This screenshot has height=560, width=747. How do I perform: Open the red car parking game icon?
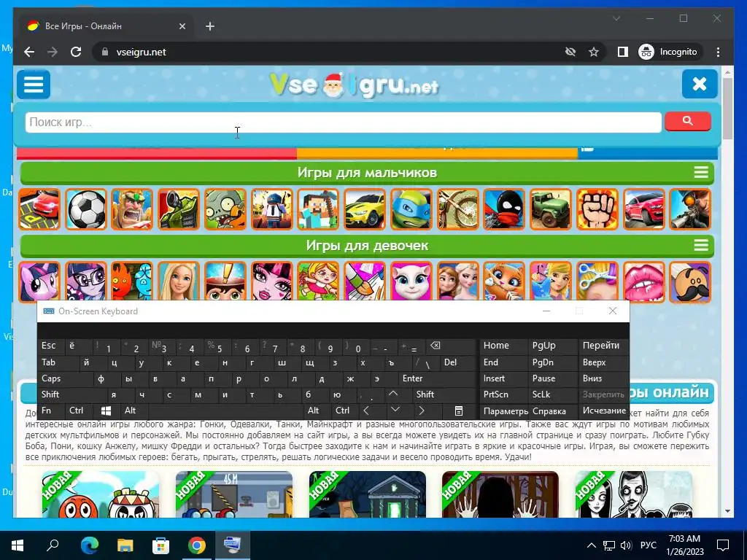click(x=39, y=209)
